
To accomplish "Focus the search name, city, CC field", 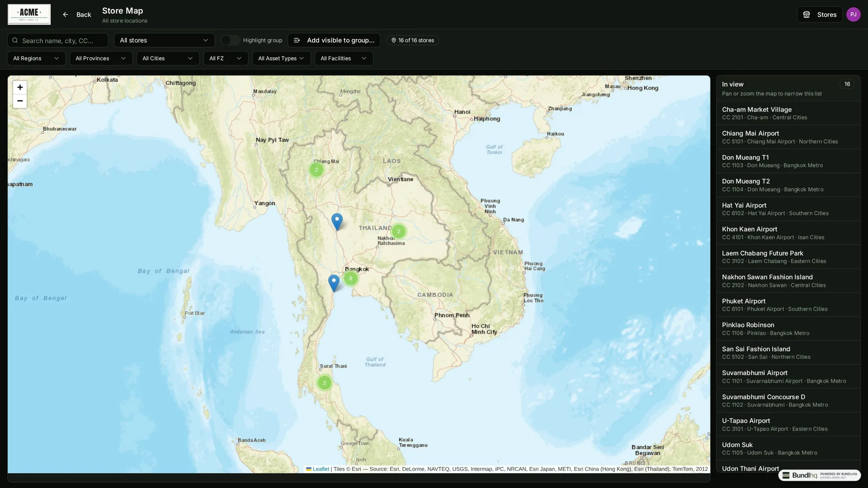I will pos(58,40).
